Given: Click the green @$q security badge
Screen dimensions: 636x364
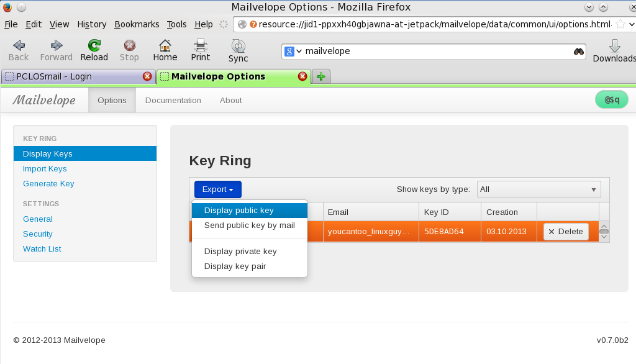Looking at the screenshot, I should point(612,100).
